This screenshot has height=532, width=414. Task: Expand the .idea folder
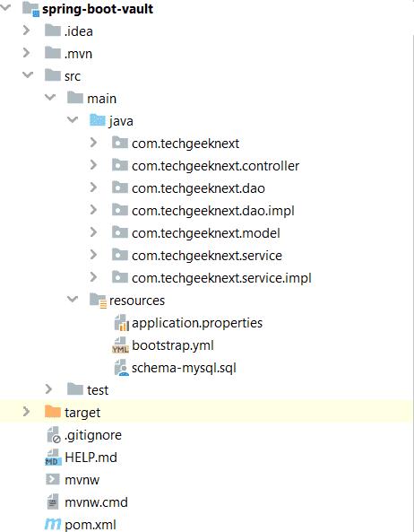pos(26,31)
